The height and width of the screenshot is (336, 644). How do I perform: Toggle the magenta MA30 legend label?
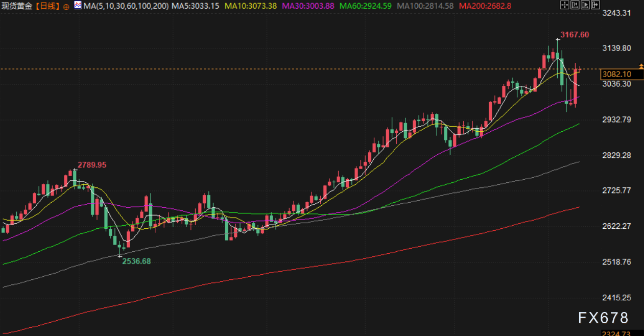308,6
